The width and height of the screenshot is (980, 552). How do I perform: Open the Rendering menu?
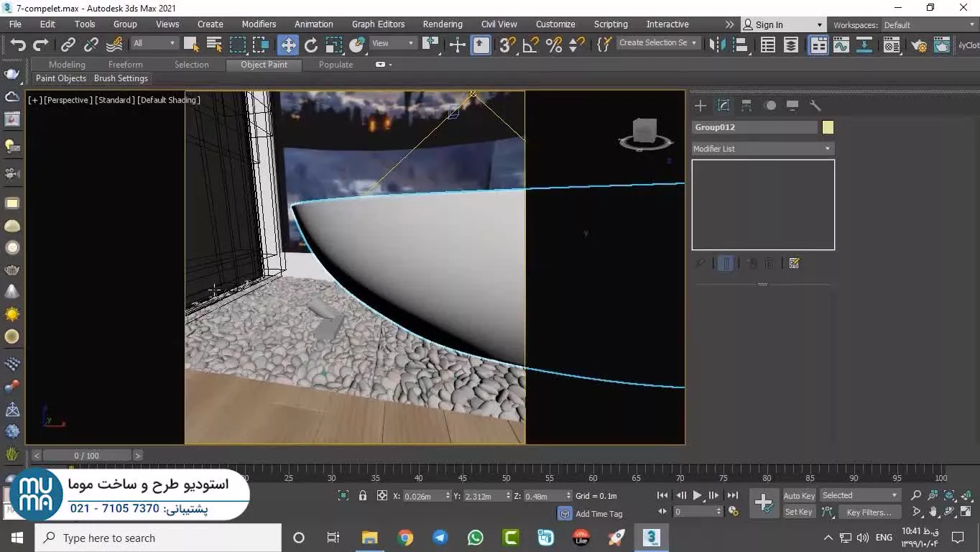pos(443,24)
